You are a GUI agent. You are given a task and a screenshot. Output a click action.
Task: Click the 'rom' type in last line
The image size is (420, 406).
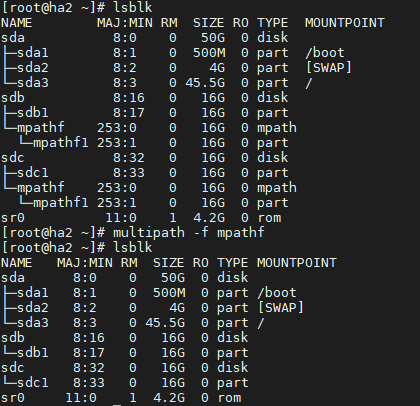pyautogui.click(x=229, y=398)
